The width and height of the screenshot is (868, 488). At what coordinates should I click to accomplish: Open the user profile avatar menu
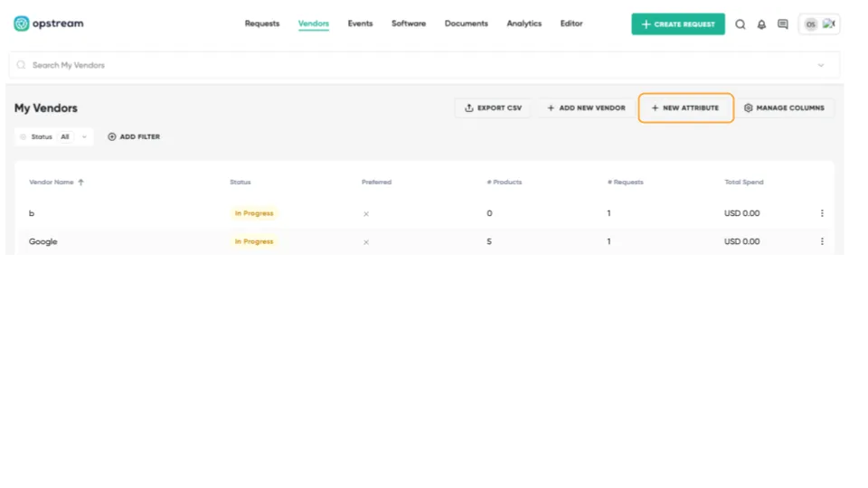pyautogui.click(x=819, y=24)
